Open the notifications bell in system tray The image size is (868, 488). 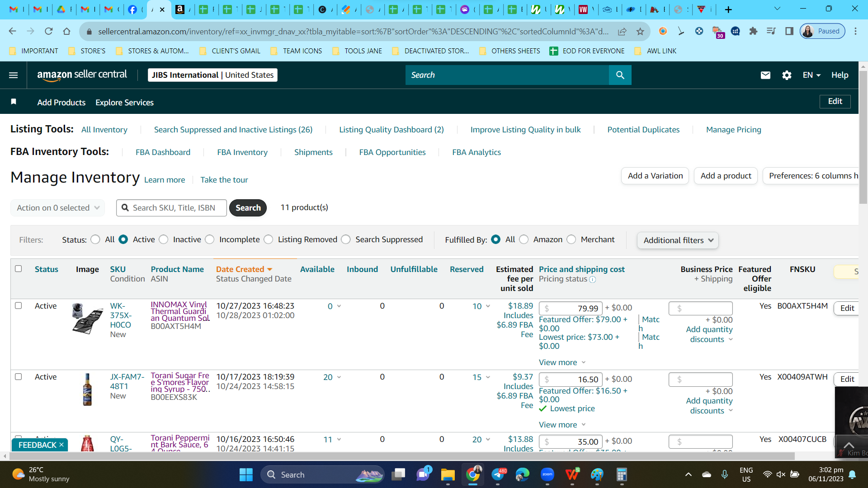point(852,474)
